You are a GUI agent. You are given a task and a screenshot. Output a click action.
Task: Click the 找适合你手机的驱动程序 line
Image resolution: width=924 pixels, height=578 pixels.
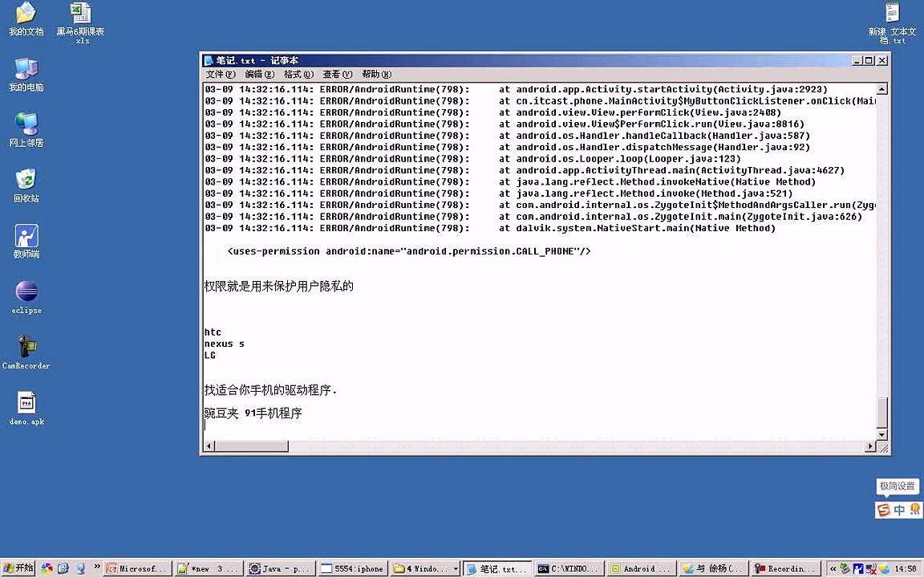[x=270, y=390]
